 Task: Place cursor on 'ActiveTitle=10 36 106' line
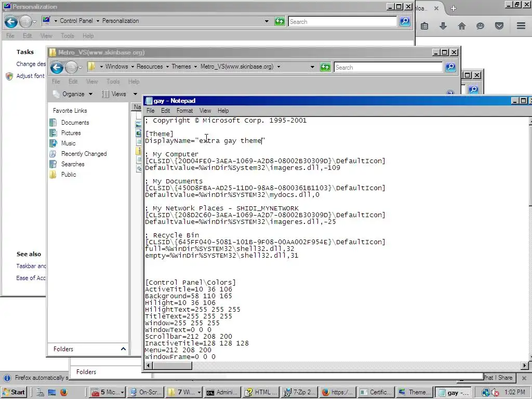pyautogui.click(x=188, y=289)
